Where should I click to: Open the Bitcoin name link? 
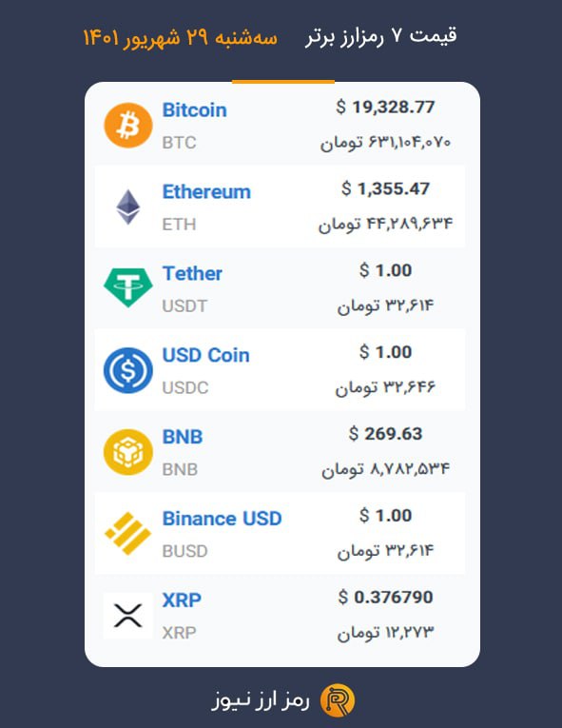pyautogui.click(x=194, y=110)
